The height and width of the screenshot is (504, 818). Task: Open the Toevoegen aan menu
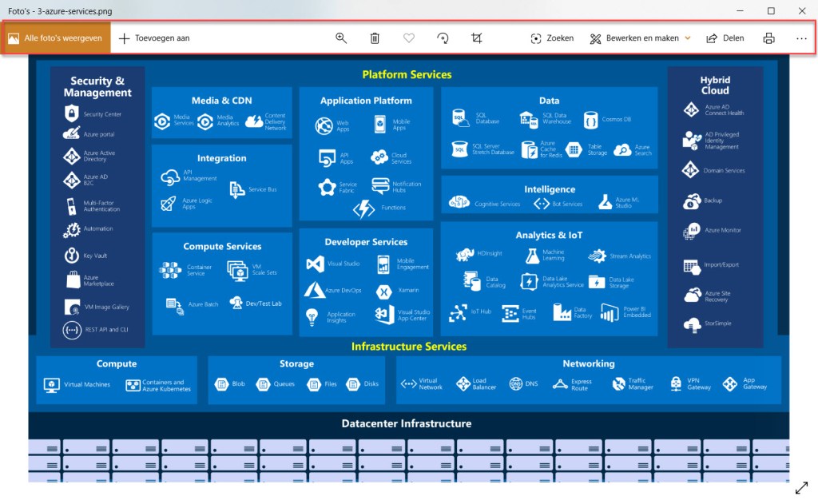tap(154, 38)
